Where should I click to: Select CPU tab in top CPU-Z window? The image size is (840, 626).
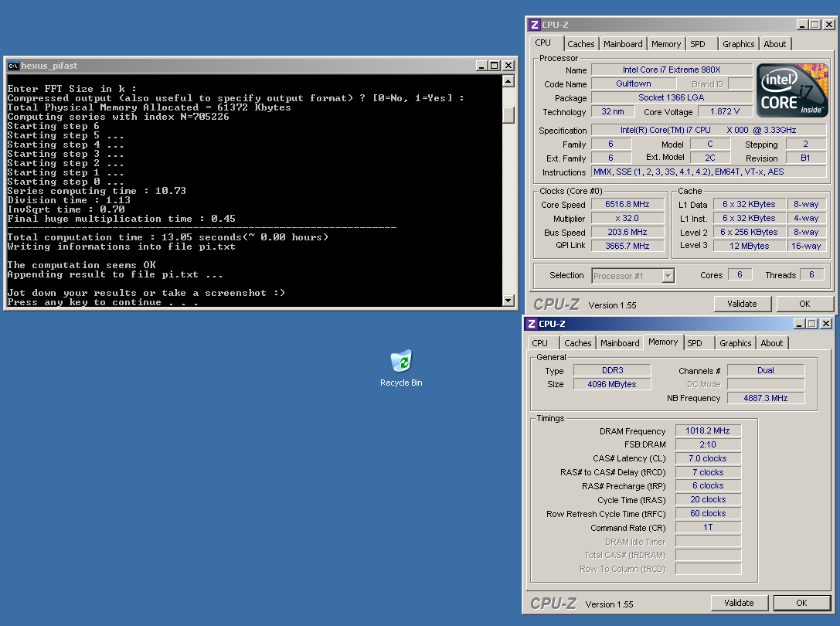point(545,43)
